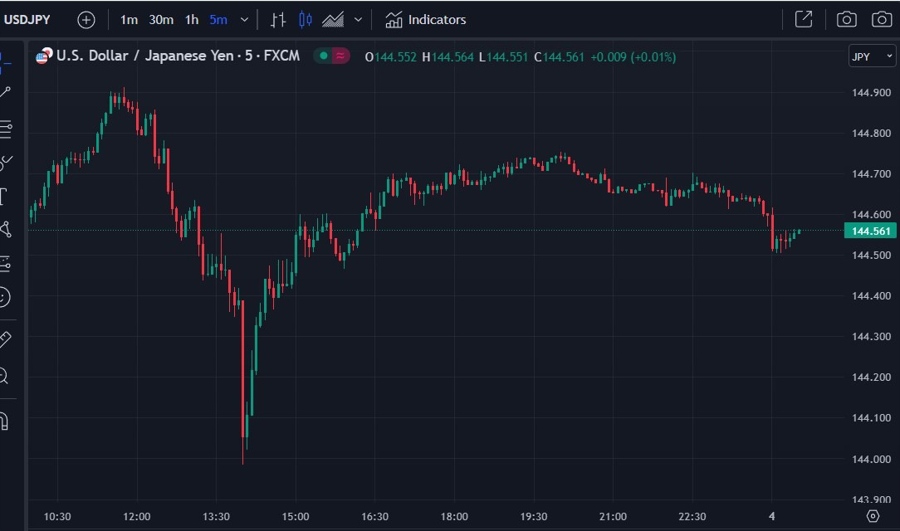Click the USD/JPY flag icon

[44, 56]
